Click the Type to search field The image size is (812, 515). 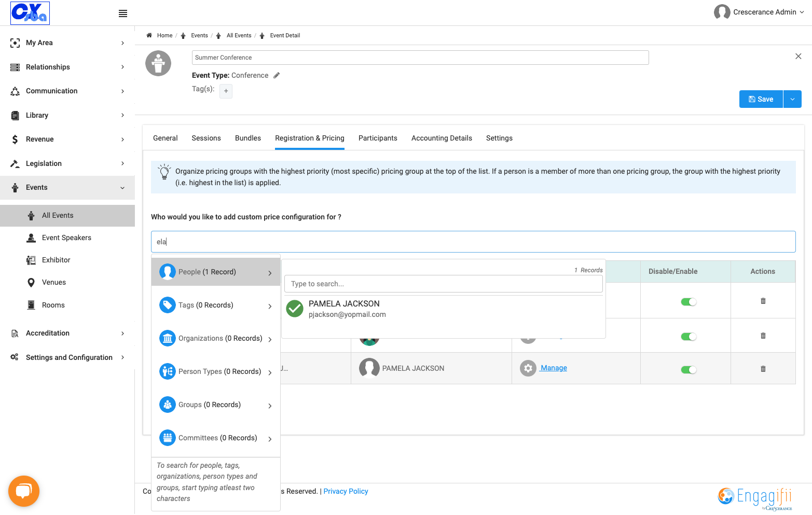[444, 284]
